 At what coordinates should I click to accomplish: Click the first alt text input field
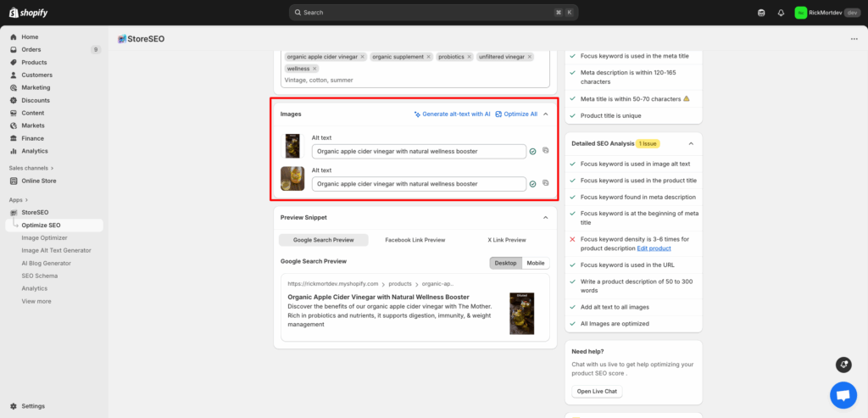pyautogui.click(x=418, y=152)
